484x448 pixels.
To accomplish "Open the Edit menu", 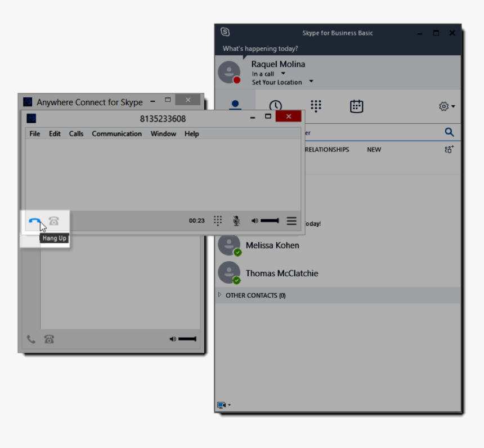I will pyautogui.click(x=55, y=134).
